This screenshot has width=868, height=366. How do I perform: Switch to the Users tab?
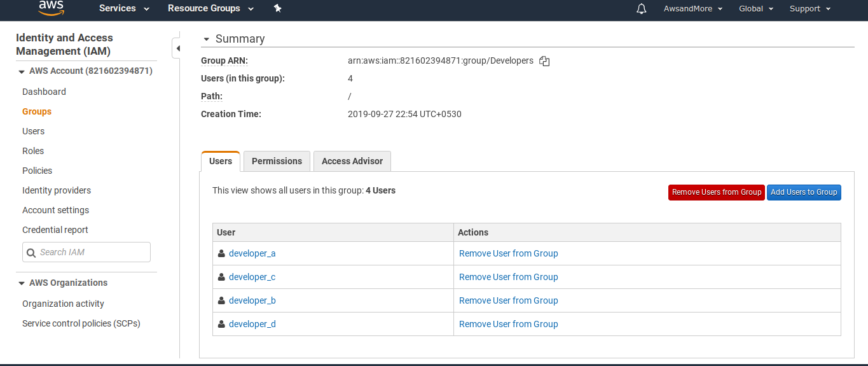tap(221, 161)
